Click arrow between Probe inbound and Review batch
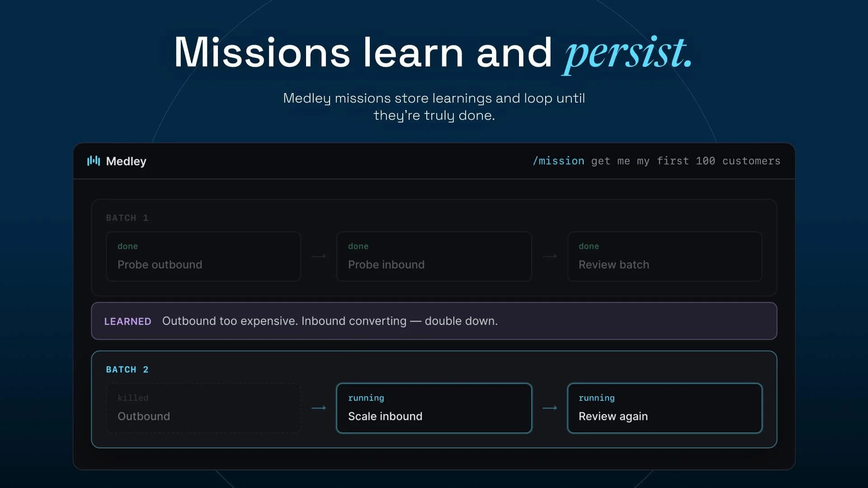 coord(550,256)
